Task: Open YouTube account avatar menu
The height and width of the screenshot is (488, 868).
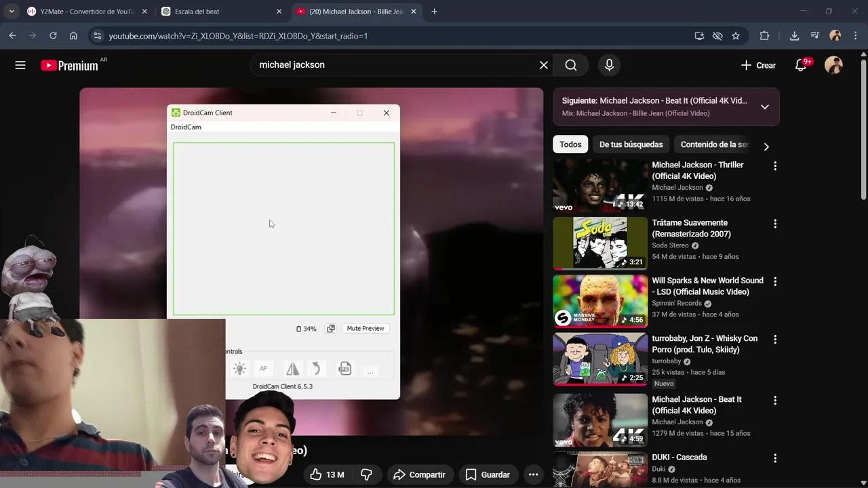Action: coord(833,65)
